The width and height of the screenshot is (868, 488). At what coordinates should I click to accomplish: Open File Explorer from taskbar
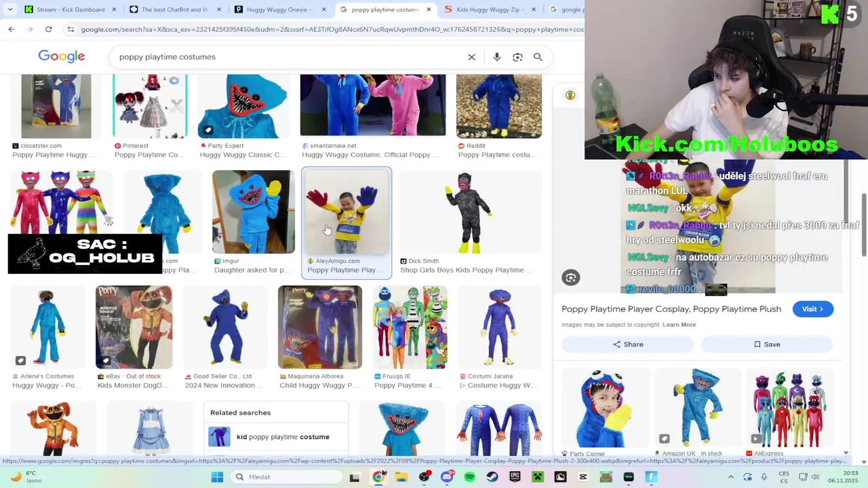pos(401,477)
